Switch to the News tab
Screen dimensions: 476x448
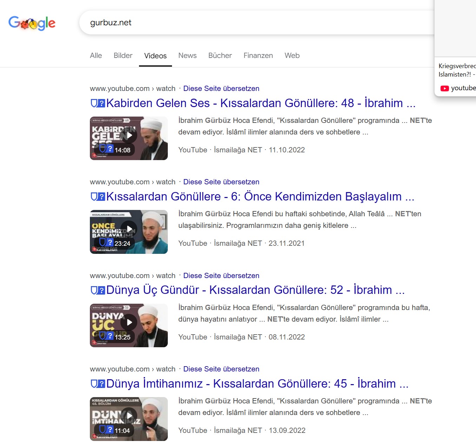187,55
